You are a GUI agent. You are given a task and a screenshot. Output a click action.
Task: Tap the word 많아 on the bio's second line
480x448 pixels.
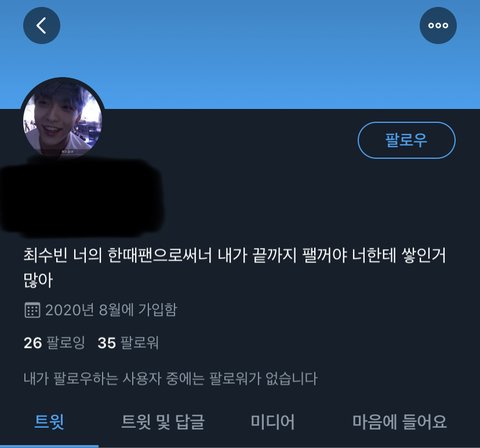(38, 280)
